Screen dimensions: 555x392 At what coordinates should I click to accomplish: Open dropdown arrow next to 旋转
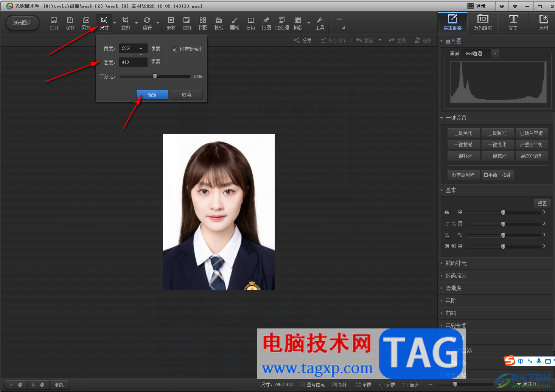point(158,23)
